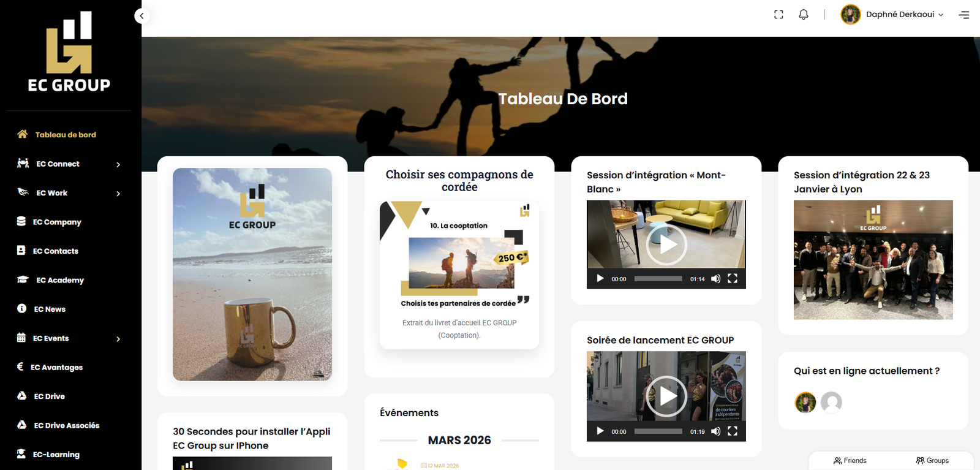Click the home icon beside Tableau de bord

click(x=23, y=134)
